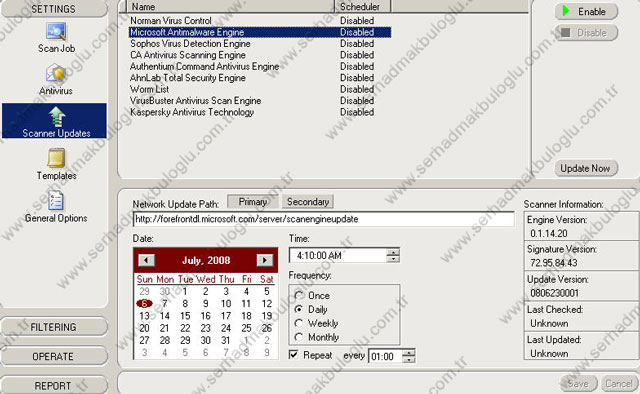Click the Save button
Viewport: 640px width, 394px height.
(x=578, y=383)
